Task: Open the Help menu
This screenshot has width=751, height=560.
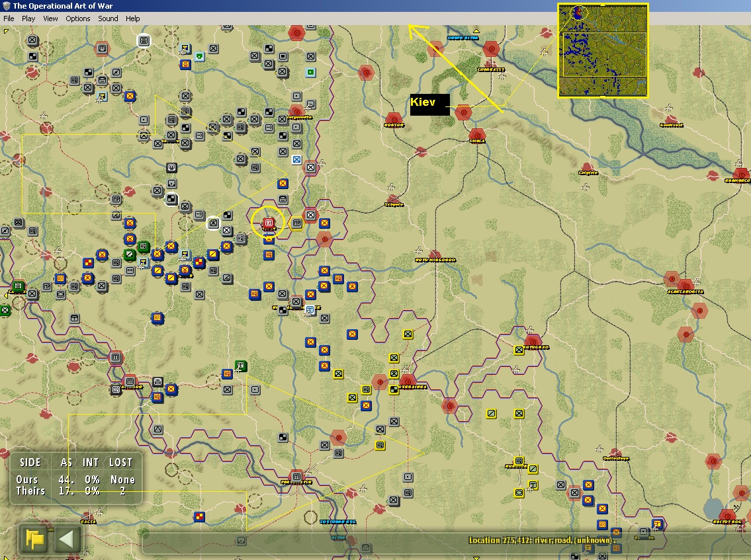Action: (133, 19)
